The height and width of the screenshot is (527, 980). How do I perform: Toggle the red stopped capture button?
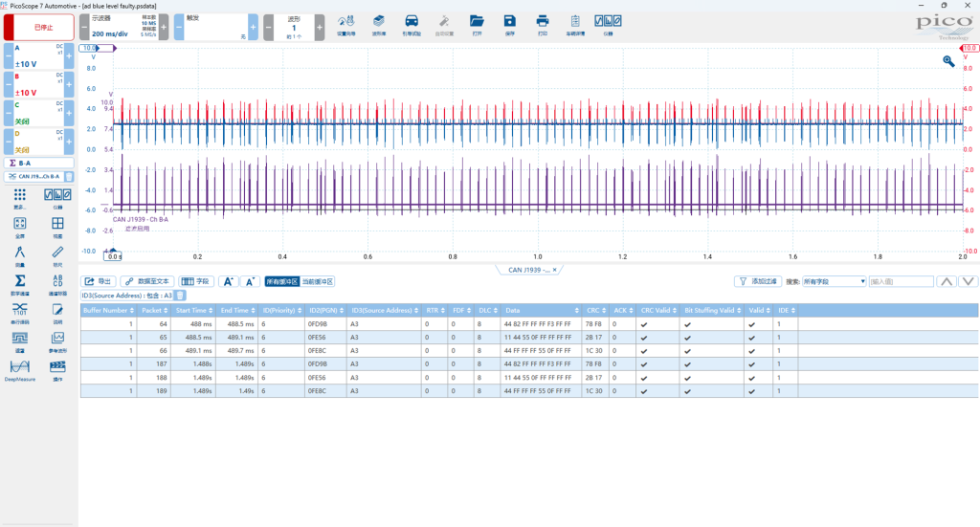click(x=38, y=28)
